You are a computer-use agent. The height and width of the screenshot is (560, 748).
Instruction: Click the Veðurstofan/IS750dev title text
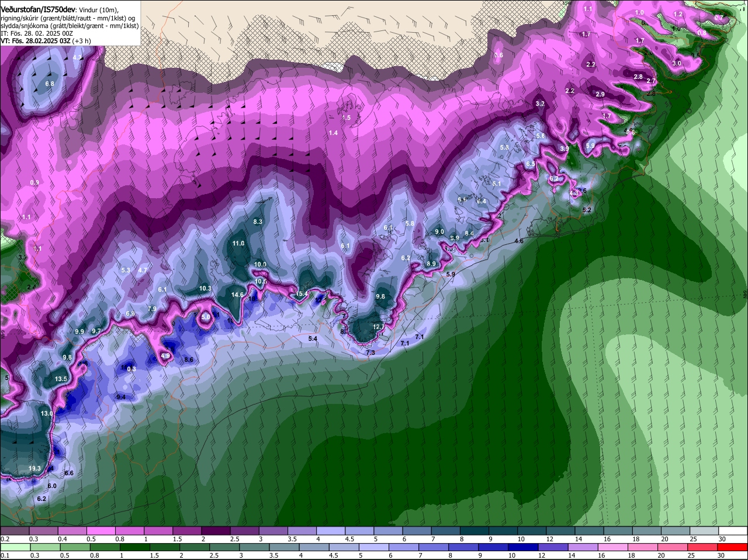pyautogui.click(x=38, y=10)
